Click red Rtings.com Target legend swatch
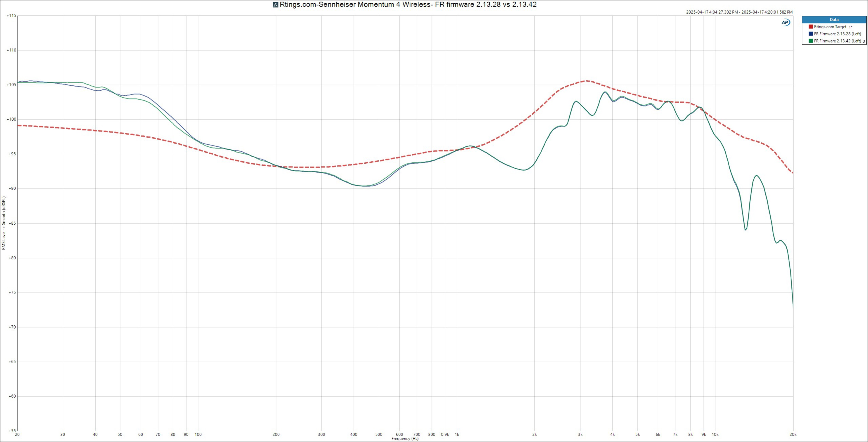Viewport: 868px width, 442px height. 811,27
